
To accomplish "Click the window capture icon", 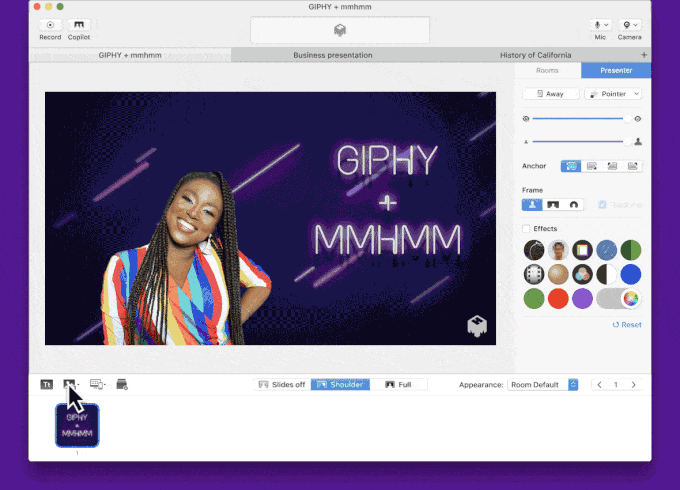I will pos(122,385).
